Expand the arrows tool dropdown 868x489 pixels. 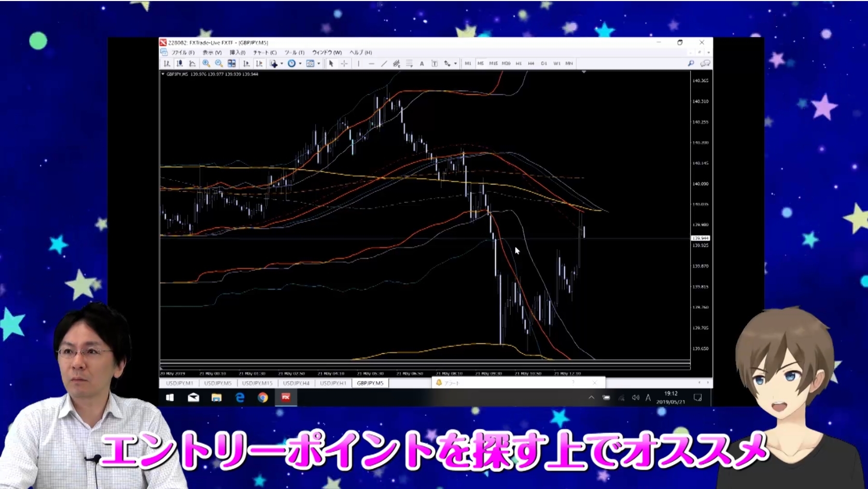coord(455,64)
